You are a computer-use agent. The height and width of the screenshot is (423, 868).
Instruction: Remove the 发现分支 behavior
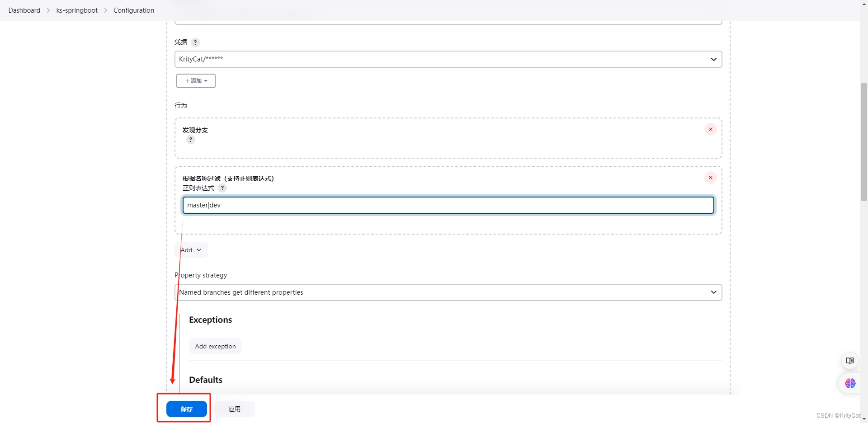point(711,129)
